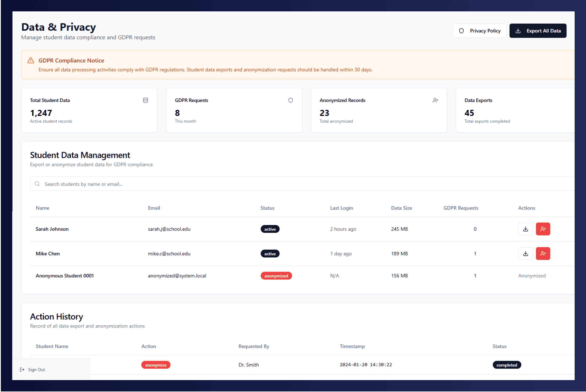The image size is (586, 392).
Task: Click the shield icon on GDPR Requests card
Action: click(x=290, y=100)
